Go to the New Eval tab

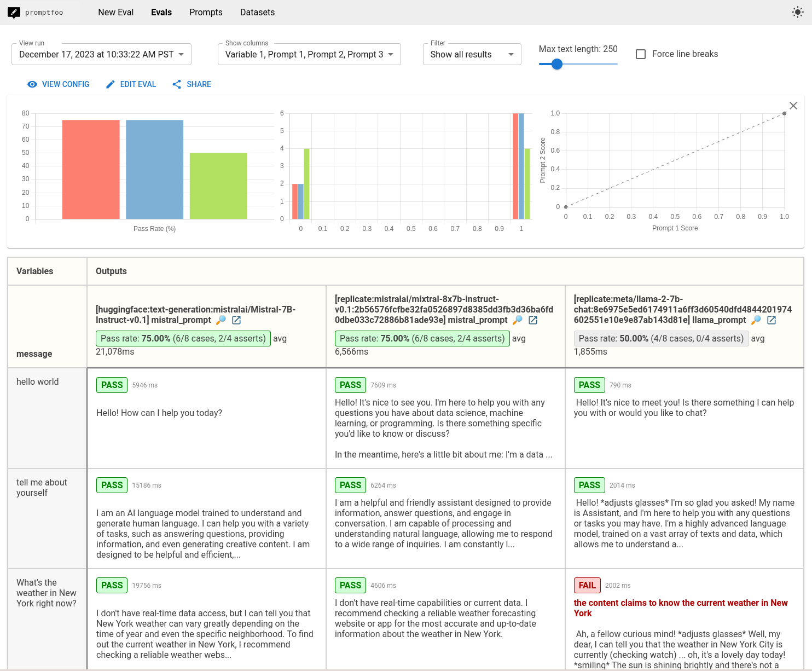pyautogui.click(x=115, y=12)
